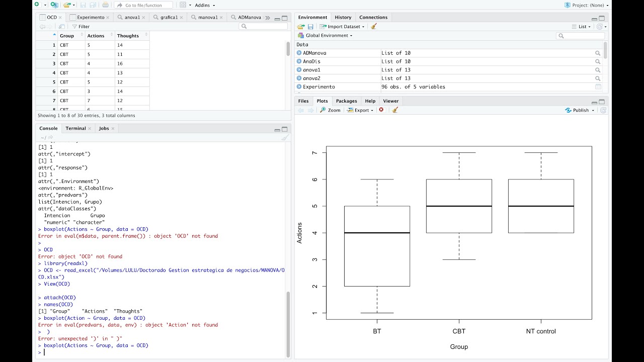View Experimento with table grid icon
644x362 pixels.
598,87
